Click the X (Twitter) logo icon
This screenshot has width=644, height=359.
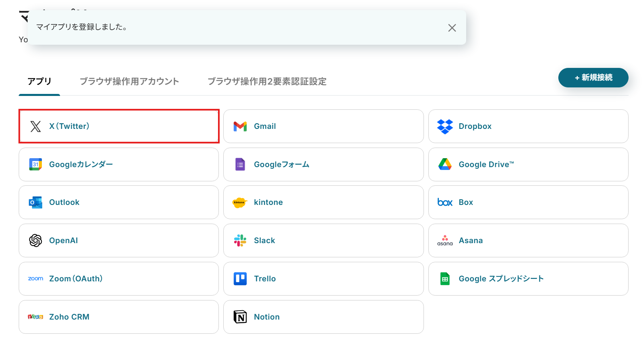36,126
